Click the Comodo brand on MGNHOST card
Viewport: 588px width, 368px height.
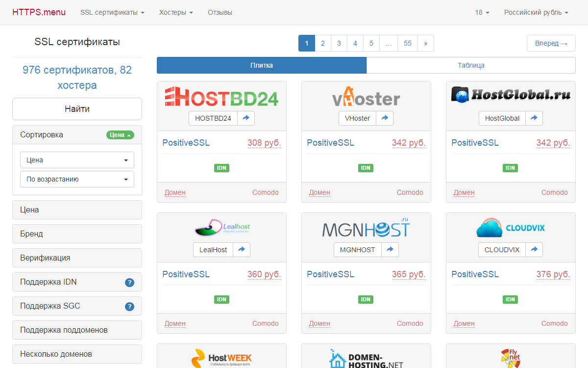click(x=410, y=323)
